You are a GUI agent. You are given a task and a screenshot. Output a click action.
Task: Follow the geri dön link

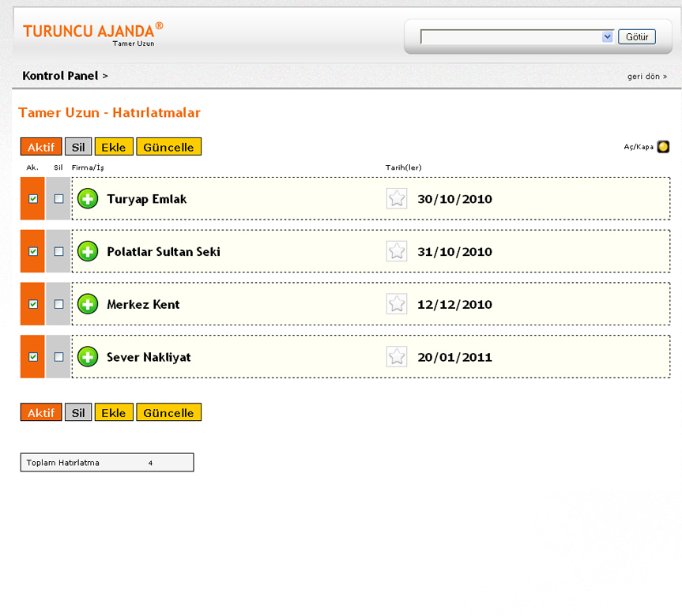coord(646,77)
